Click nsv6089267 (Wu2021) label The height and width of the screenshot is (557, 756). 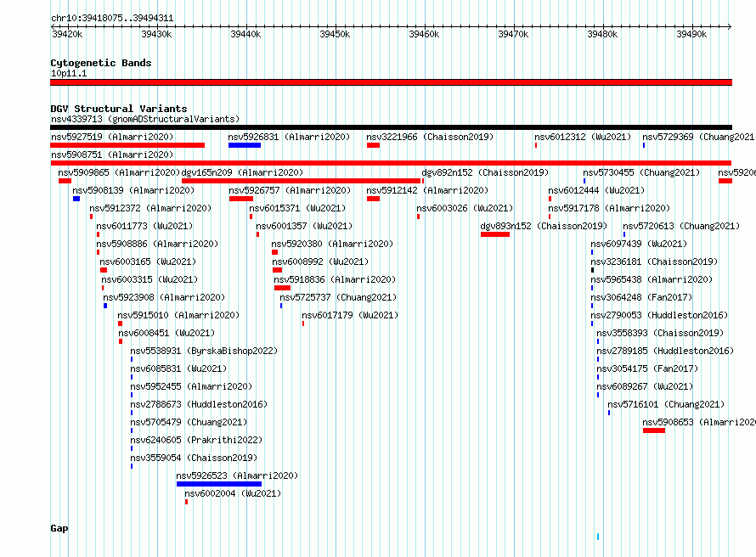[x=645, y=386]
